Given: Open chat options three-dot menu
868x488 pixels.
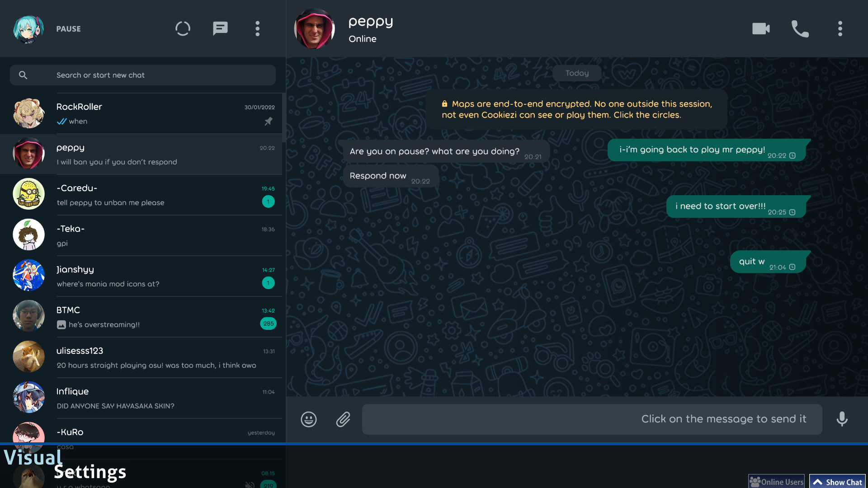Looking at the screenshot, I should 840,28.
